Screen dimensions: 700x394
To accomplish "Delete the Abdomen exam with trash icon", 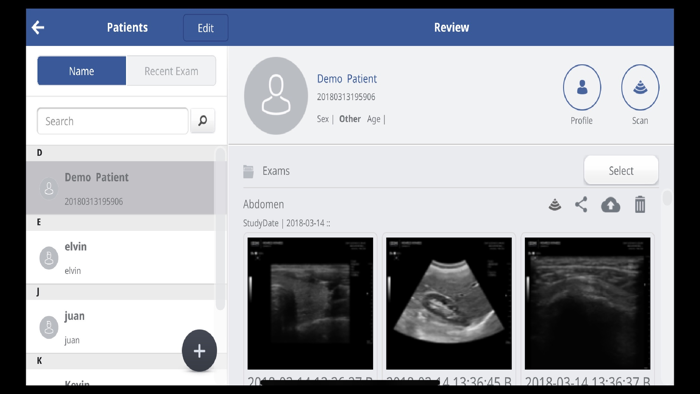I will point(640,205).
